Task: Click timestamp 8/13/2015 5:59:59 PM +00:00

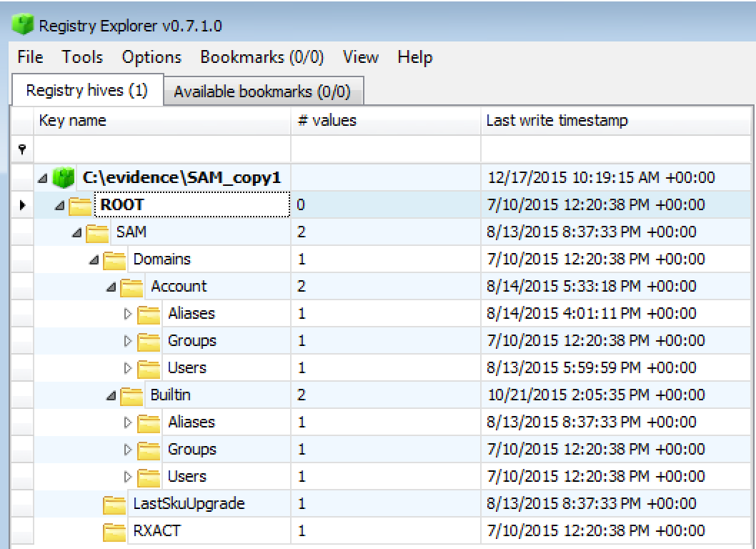Action: click(x=591, y=367)
